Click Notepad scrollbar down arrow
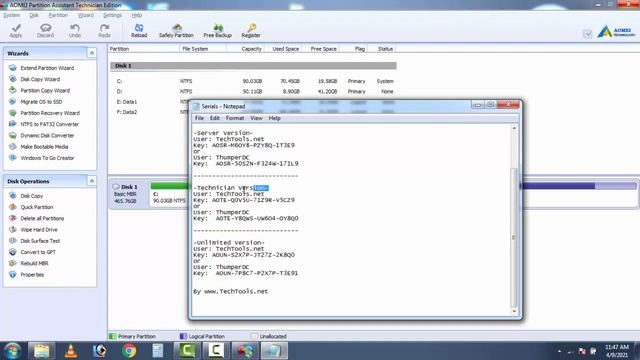Screen dimensions: 640x360 coord(514,312)
